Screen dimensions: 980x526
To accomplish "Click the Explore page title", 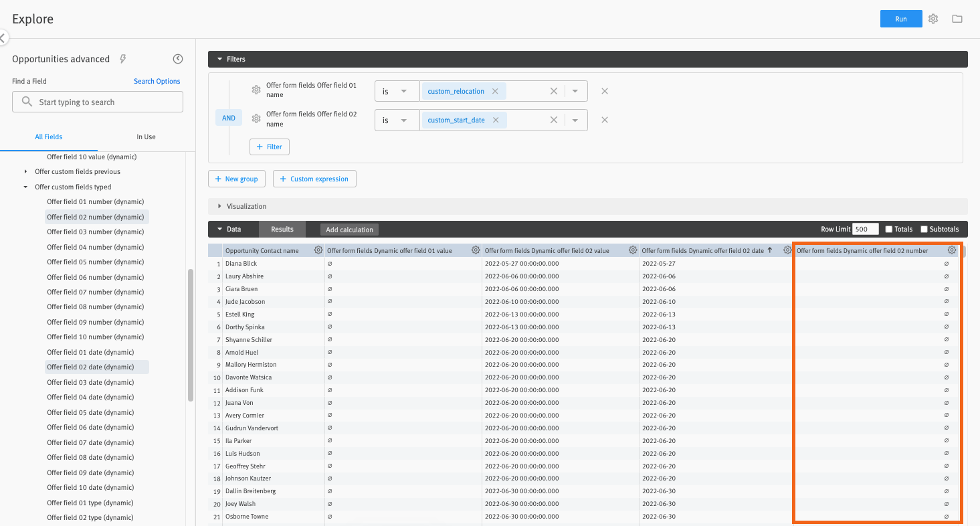I will click(x=33, y=19).
